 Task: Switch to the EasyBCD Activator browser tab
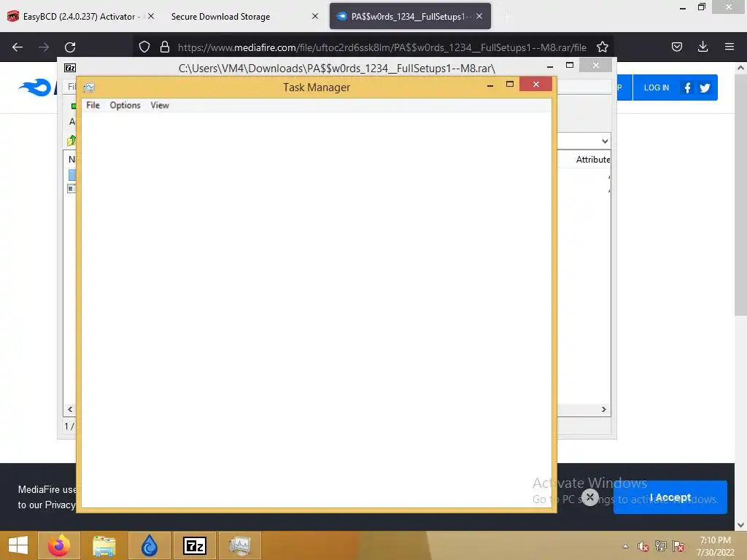click(x=81, y=16)
